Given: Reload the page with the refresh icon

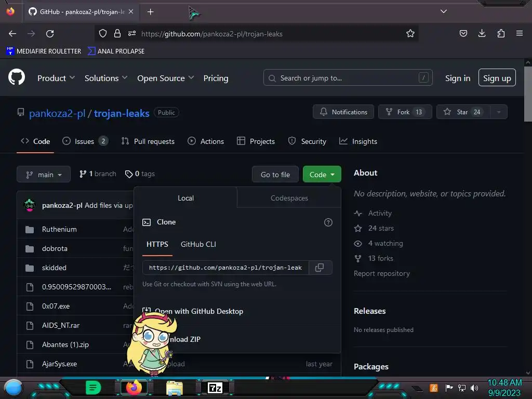Looking at the screenshot, I should tap(50, 34).
